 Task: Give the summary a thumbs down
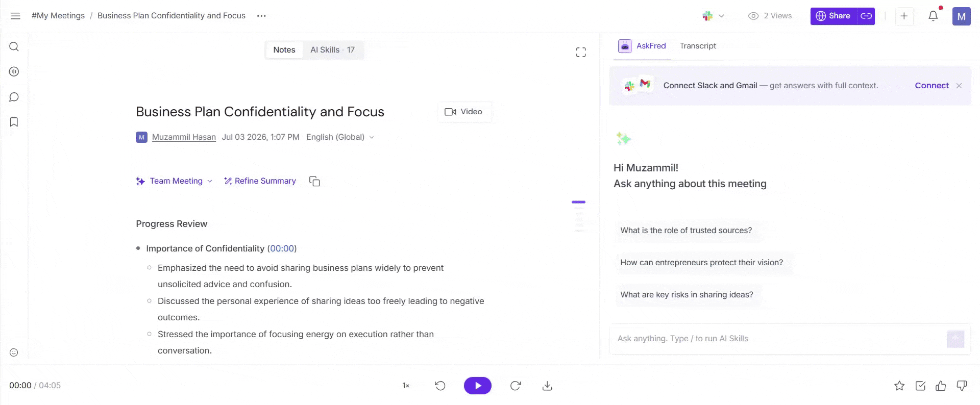click(x=962, y=386)
